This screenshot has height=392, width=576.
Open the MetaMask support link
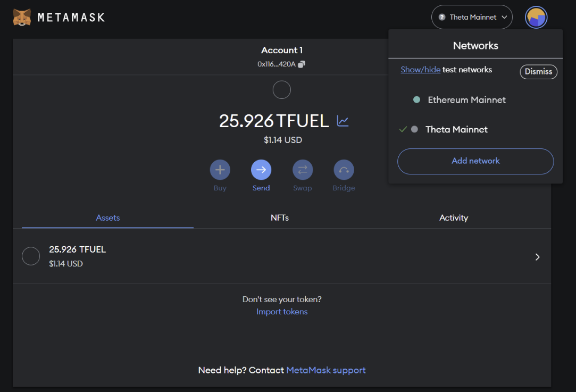[326, 370]
